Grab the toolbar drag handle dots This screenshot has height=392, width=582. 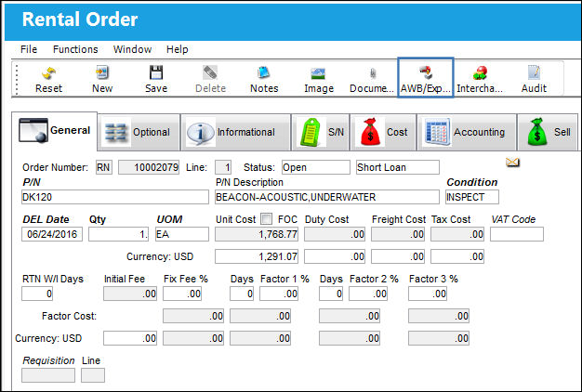pos(17,79)
